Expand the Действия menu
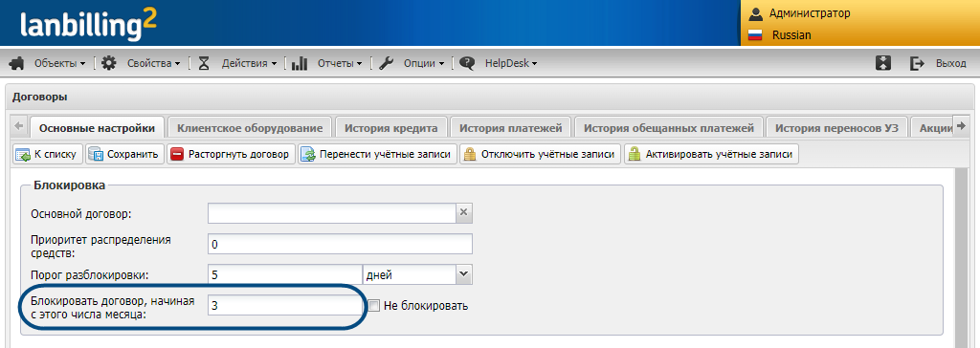This screenshot has height=348, width=980. pos(250,63)
